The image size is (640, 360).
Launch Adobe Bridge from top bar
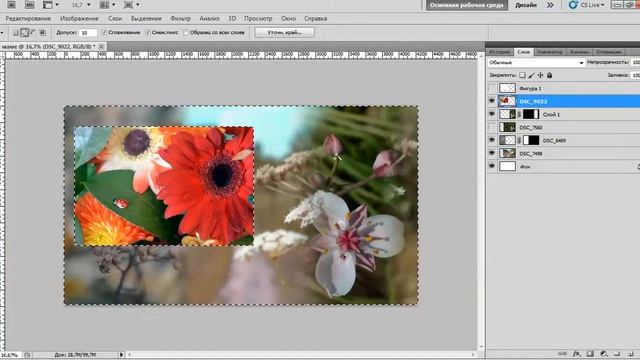point(11,5)
